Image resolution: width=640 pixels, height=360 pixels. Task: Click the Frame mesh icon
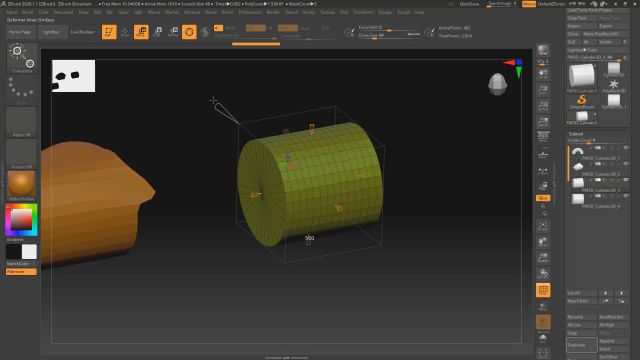[543, 226]
